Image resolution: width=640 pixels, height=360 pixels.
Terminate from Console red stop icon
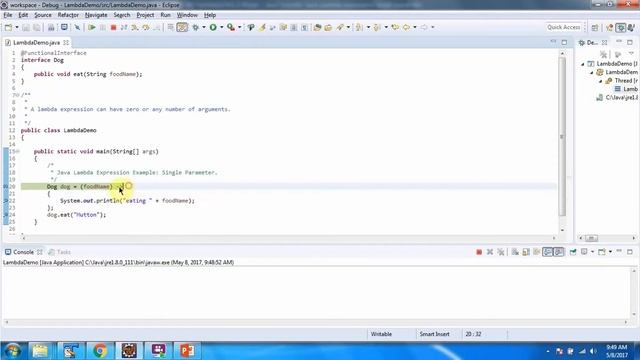coord(479,252)
